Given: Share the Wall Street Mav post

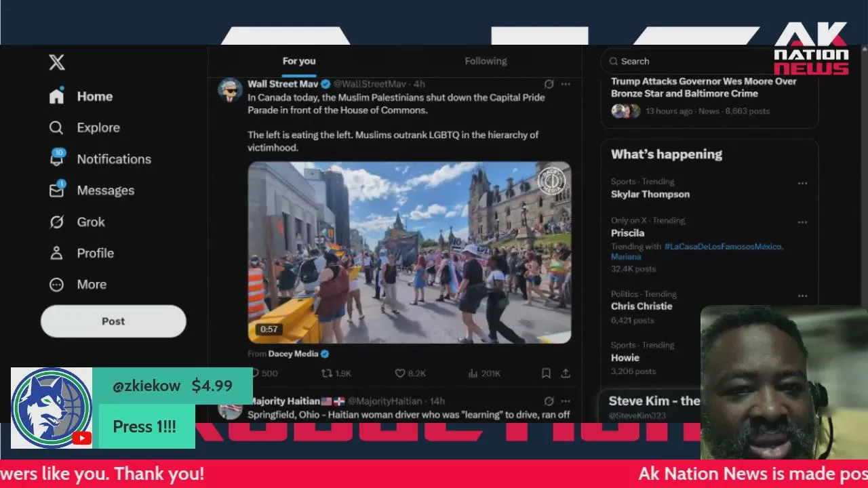Looking at the screenshot, I should point(566,373).
